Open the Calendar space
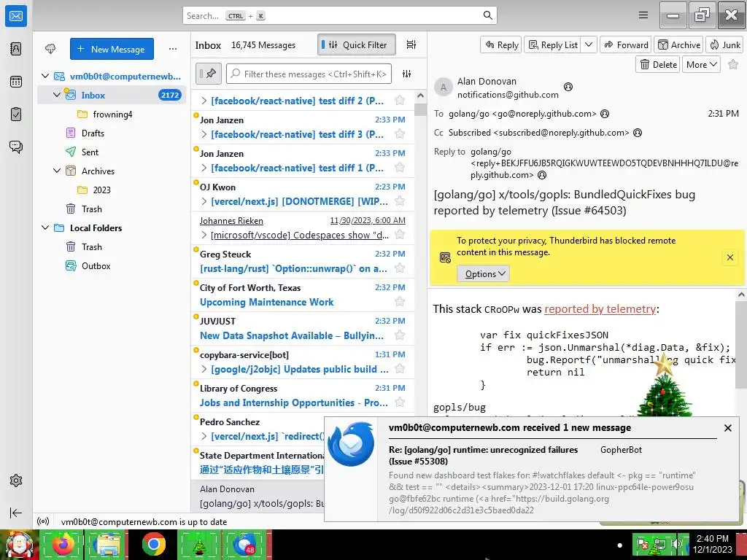The image size is (747, 560). point(16,82)
